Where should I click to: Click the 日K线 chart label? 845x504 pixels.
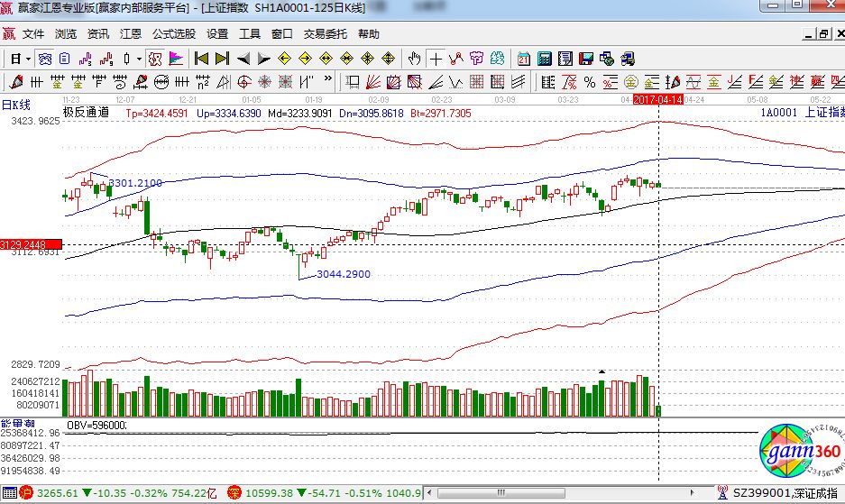tap(16, 104)
